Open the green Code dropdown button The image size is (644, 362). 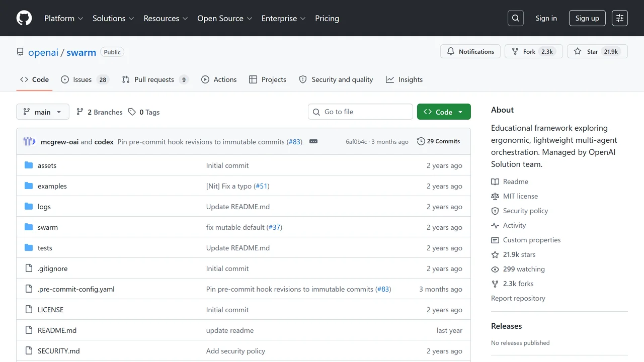coord(444,112)
